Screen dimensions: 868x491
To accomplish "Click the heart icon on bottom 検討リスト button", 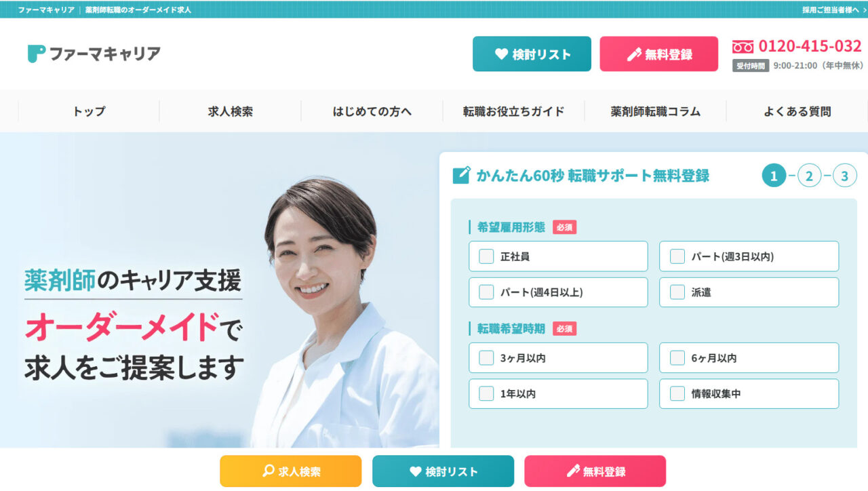I will (x=415, y=471).
